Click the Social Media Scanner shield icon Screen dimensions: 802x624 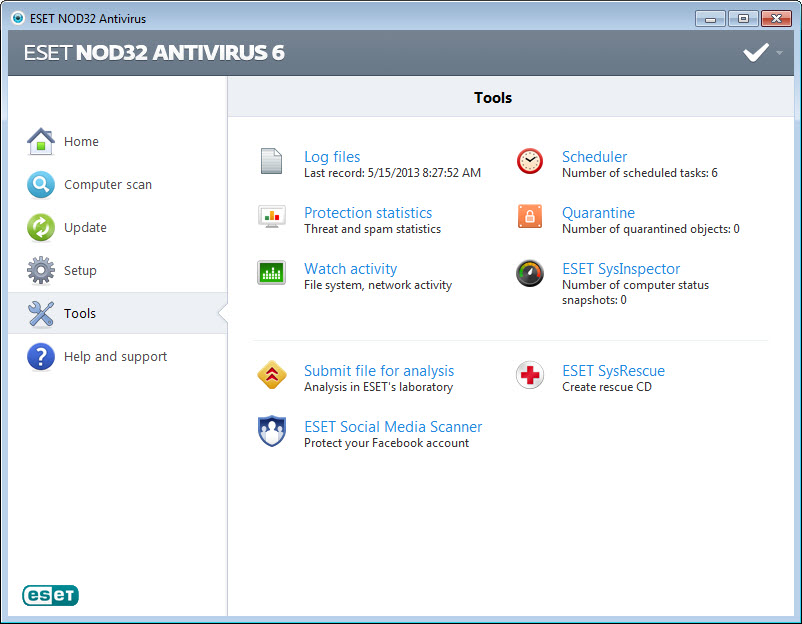pos(272,431)
